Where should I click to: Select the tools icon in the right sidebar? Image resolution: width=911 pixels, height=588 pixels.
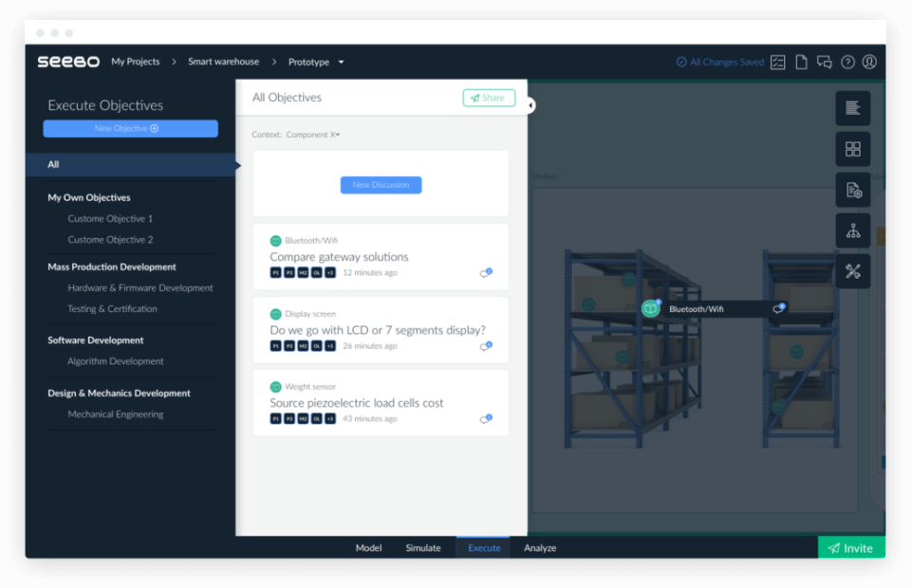(x=852, y=270)
